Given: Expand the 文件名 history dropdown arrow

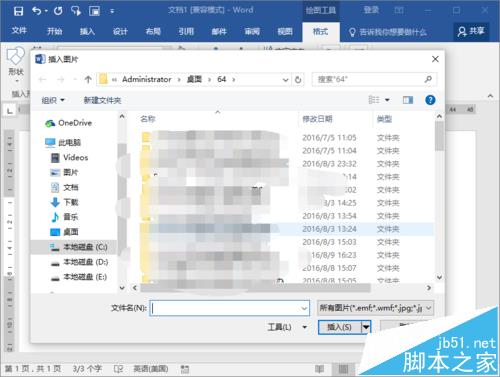Looking at the screenshot, I should [304, 308].
